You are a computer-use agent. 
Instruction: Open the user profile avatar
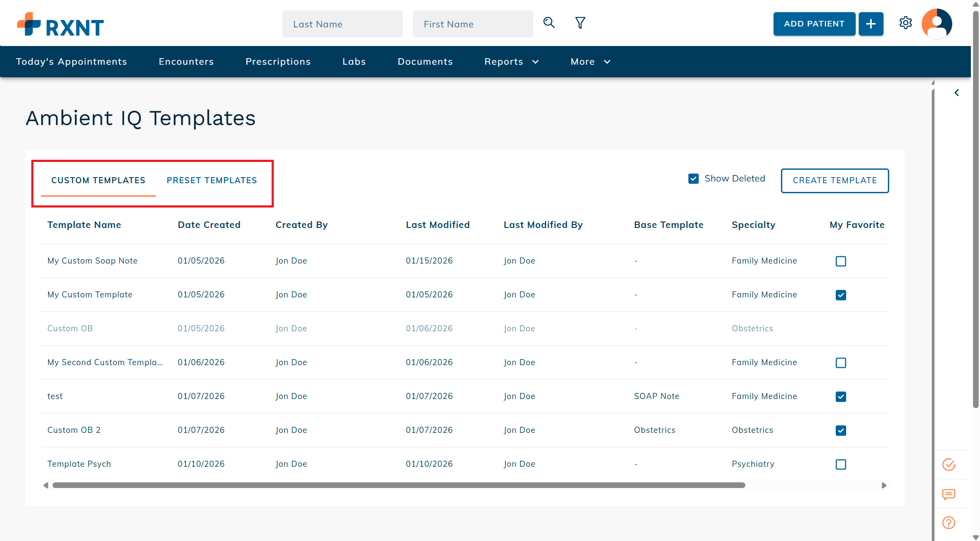[x=937, y=24]
